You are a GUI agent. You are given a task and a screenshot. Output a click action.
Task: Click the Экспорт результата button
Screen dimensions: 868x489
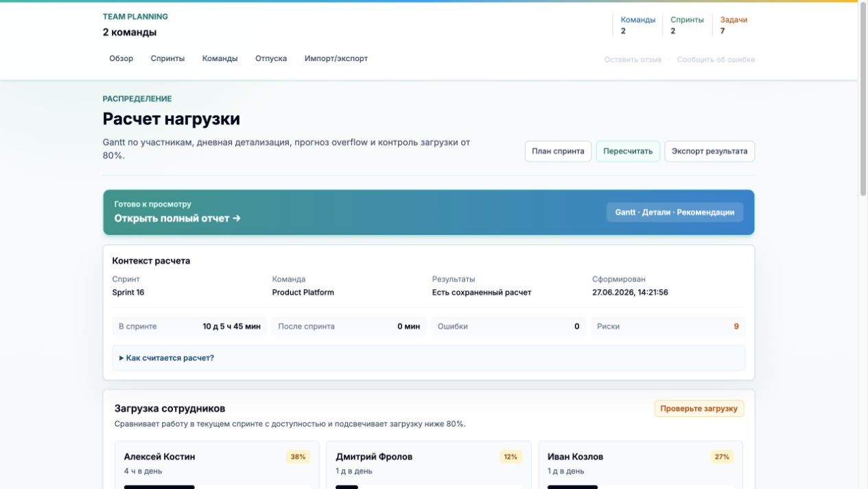[x=709, y=151]
